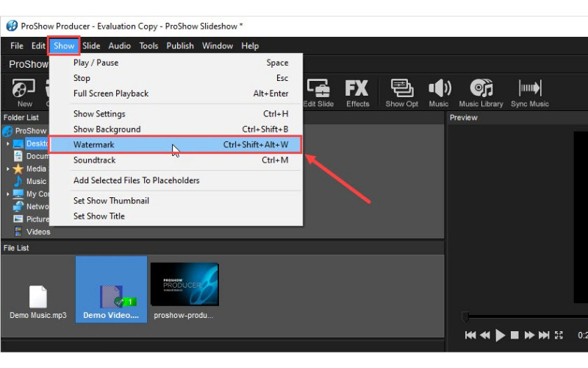Open the Slide menu
The width and height of the screenshot is (588, 368).
[91, 46]
